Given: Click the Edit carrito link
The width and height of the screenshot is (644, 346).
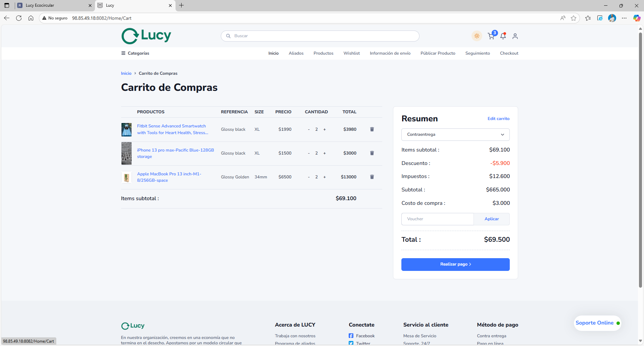Looking at the screenshot, I should 498,119.
